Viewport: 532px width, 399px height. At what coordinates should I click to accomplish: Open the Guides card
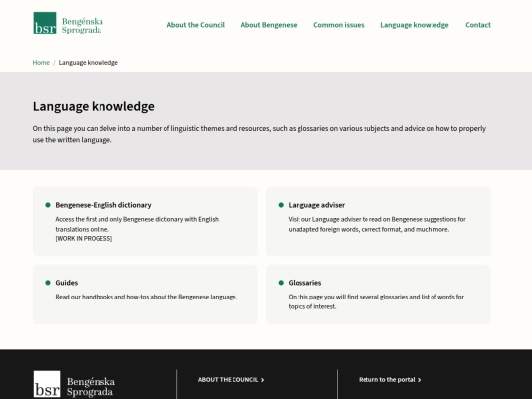click(x=145, y=295)
